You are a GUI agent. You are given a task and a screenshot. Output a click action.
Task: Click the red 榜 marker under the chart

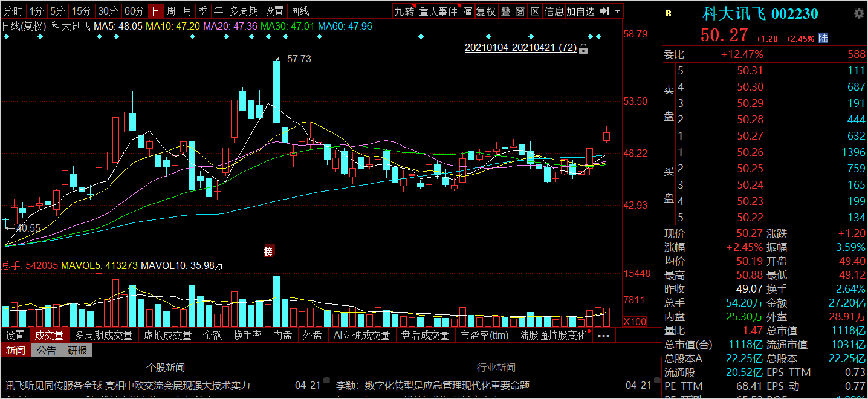coord(268,251)
